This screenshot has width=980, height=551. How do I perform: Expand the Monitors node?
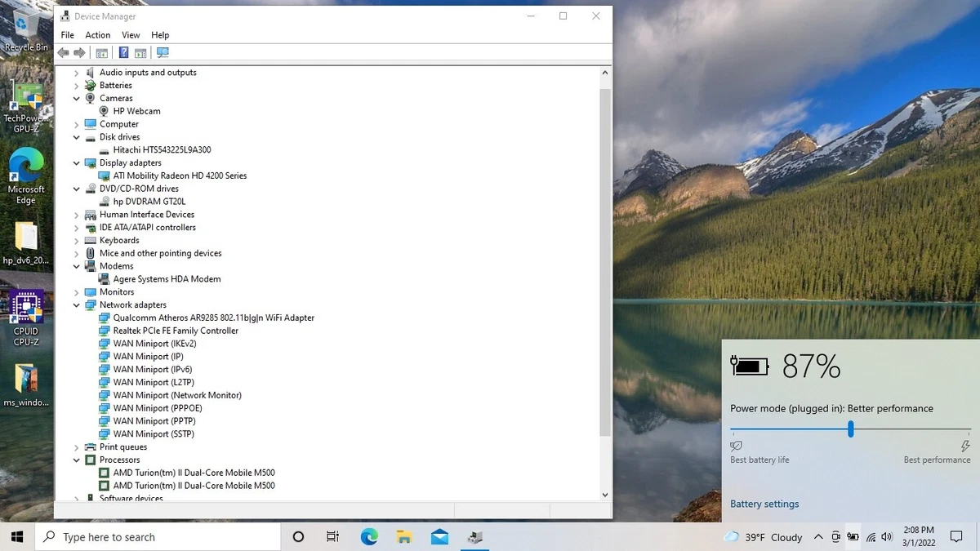point(77,292)
